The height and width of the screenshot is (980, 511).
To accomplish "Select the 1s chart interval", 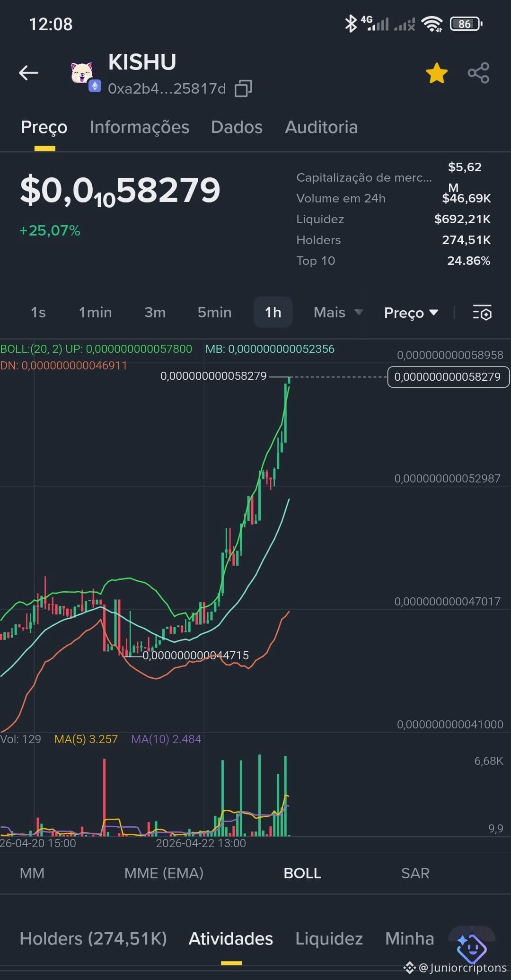I will (x=38, y=313).
